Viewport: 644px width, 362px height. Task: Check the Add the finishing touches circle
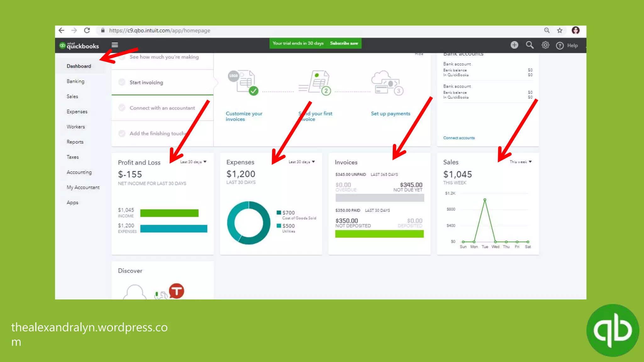click(x=122, y=133)
